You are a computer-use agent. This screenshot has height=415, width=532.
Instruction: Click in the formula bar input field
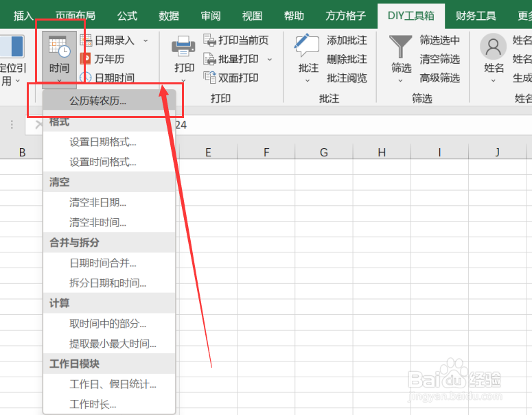point(353,125)
